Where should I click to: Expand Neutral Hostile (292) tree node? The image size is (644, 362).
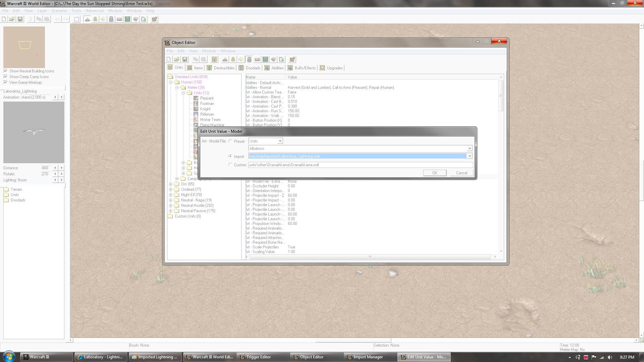pyautogui.click(x=170, y=205)
